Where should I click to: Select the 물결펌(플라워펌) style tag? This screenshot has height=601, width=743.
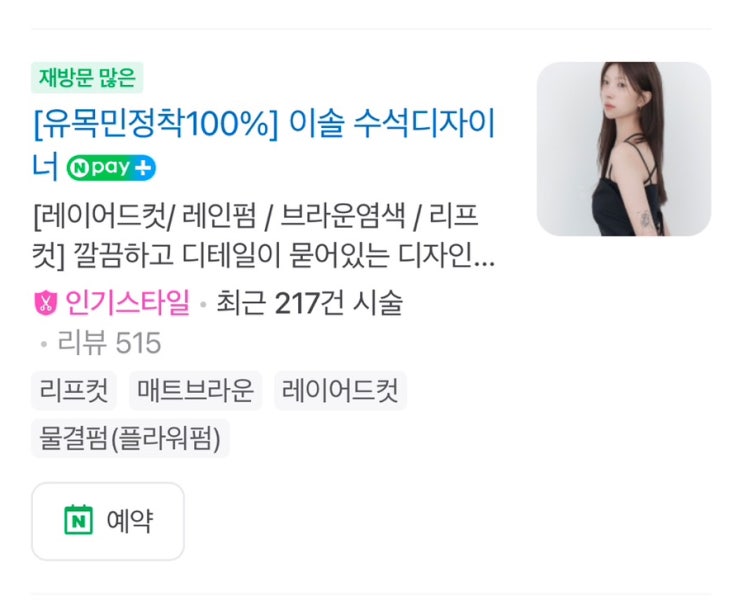(130, 438)
